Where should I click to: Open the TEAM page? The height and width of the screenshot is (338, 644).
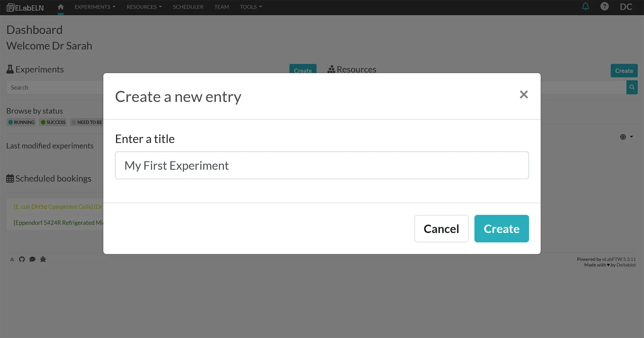click(x=221, y=7)
